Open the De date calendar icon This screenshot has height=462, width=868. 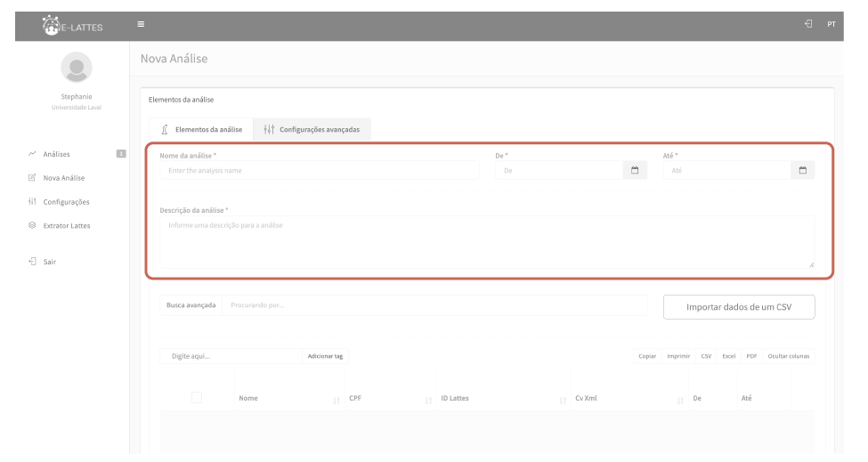635,170
